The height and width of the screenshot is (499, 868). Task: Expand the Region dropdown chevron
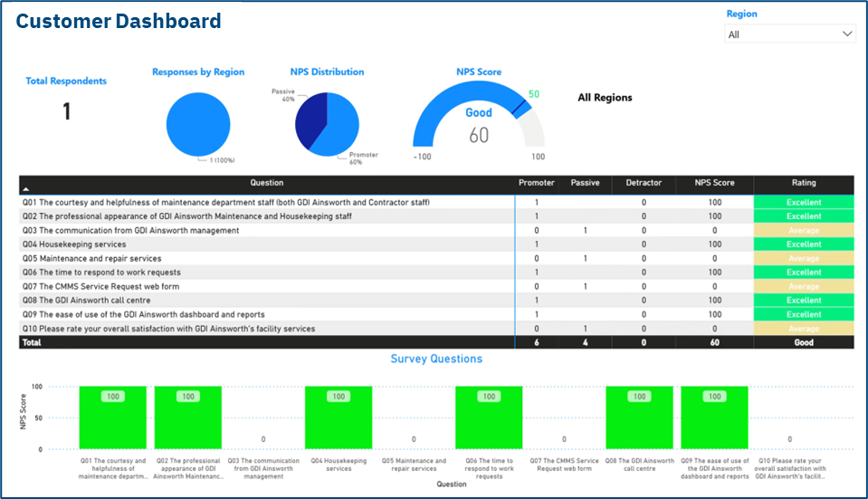point(847,34)
